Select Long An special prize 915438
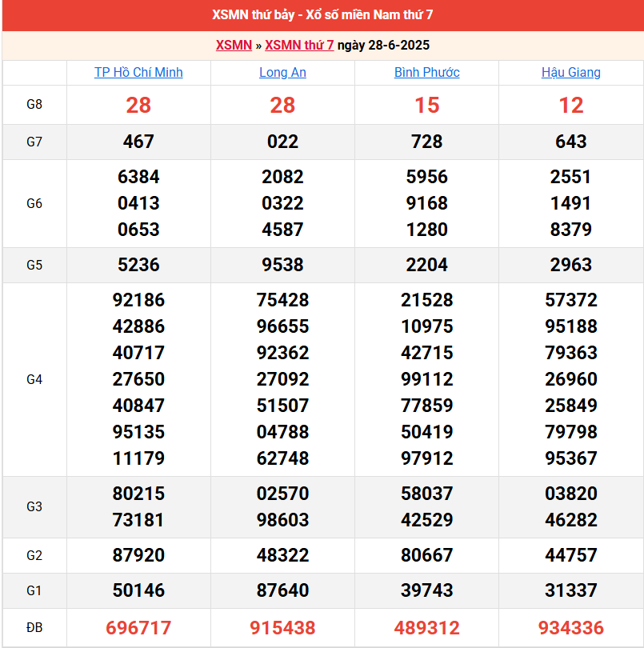 (282, 628)
